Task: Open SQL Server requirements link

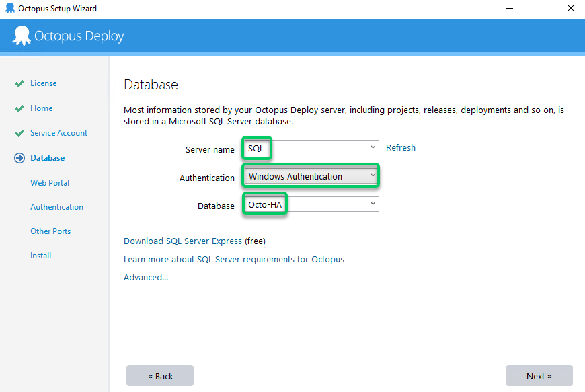Action: pyautogui.click(x=233, y=260)
